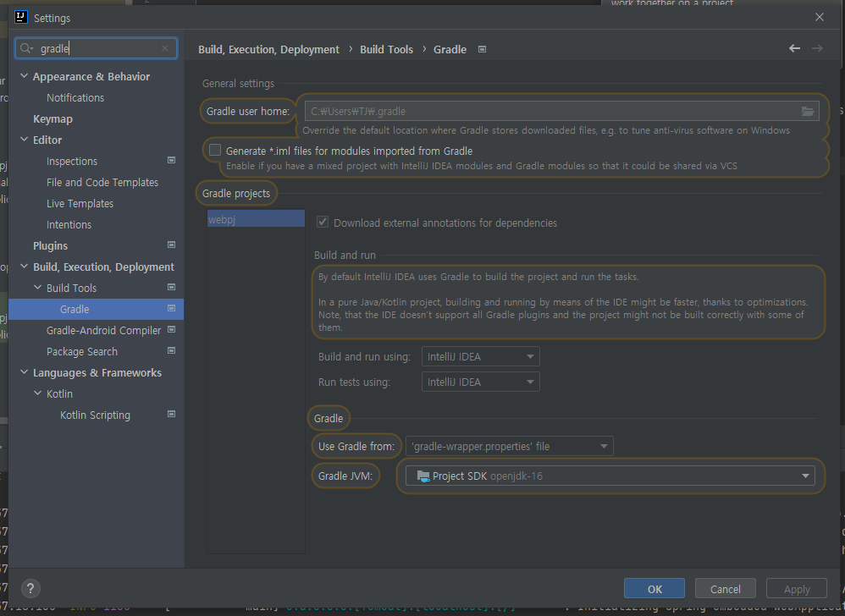Select Gradle-Android Compiler
Screen dimensions: 845x616
click(103, 330)
